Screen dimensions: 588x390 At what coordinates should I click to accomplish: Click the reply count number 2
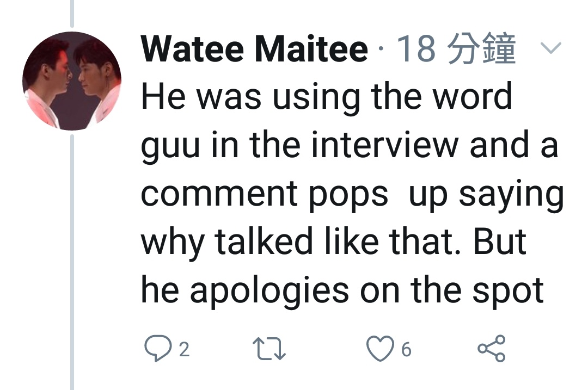click(x=184, y=350)
